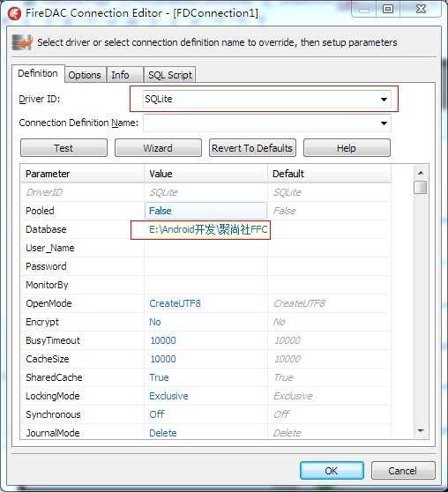Click the MonitorBy parameter name
This screenshot has width=448, height=492.
click(47, 285)
